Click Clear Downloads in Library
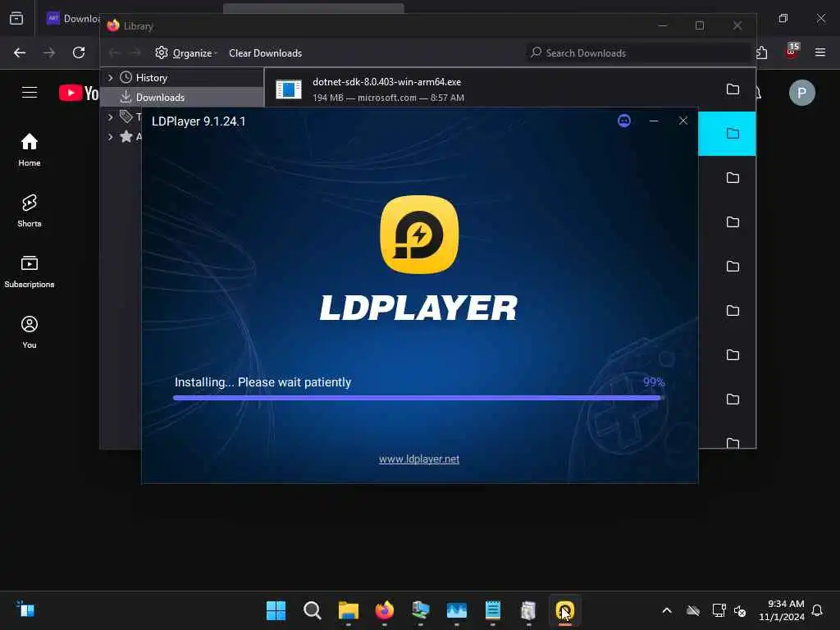 point(265,53)
